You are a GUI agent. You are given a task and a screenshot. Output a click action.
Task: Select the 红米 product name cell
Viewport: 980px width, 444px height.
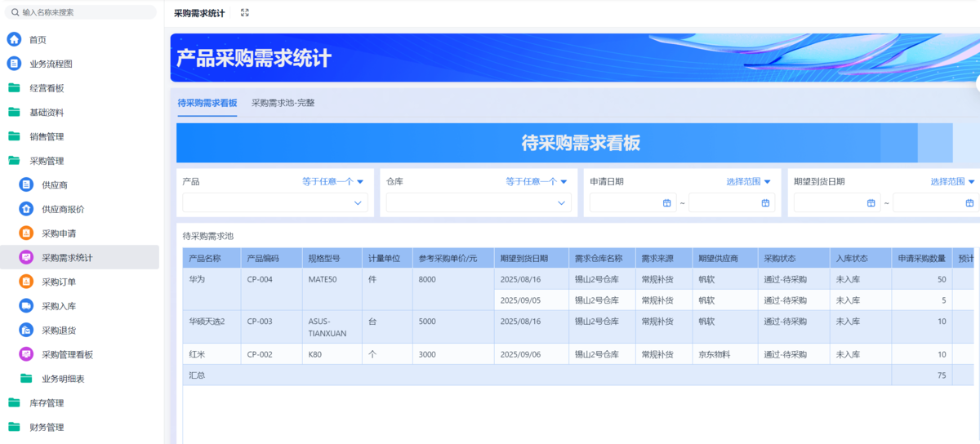click(212, 354)
